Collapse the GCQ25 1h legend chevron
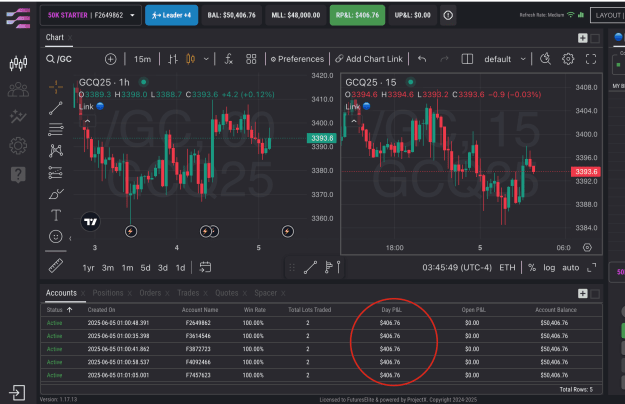Screen dimensions: 625x404 [x=88, y=121]
